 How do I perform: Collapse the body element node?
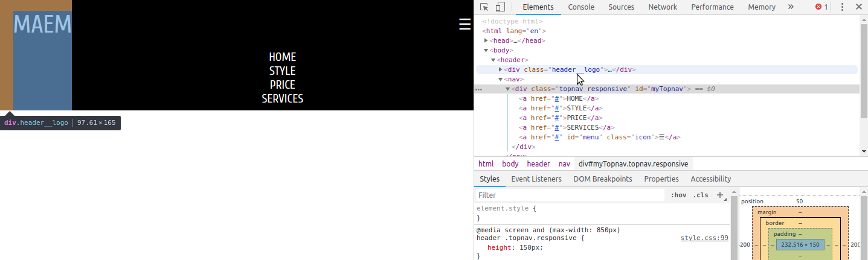486,51
